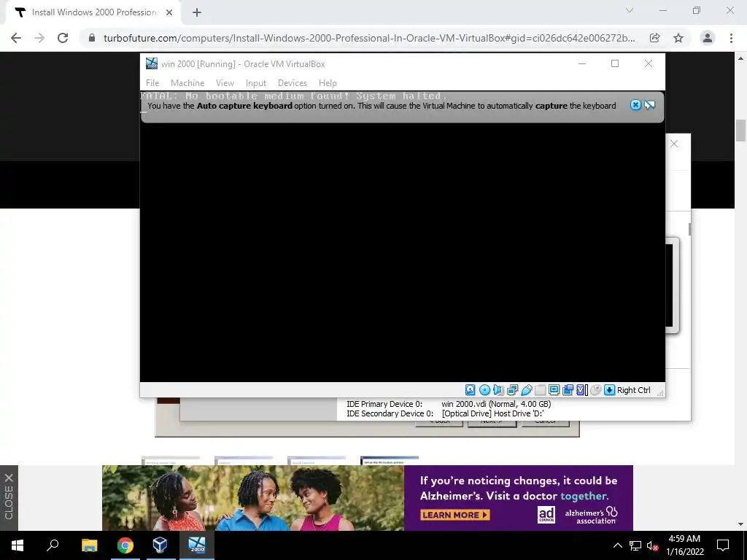This screenshot has width=747, height=560.
Task: Click the page scrollbar down arrow
Action: point(740,524)
